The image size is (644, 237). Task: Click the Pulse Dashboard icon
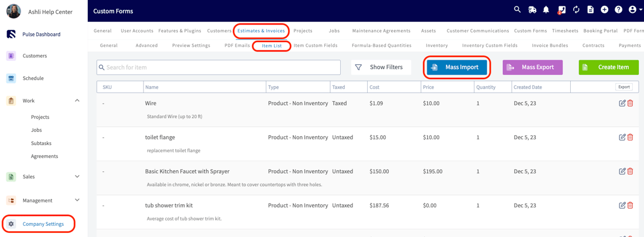(12, 35)
